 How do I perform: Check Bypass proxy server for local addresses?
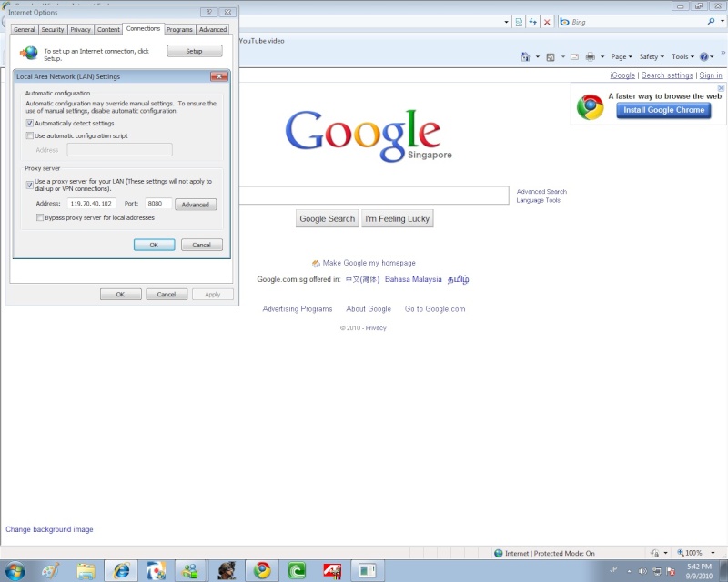(40, 217)
